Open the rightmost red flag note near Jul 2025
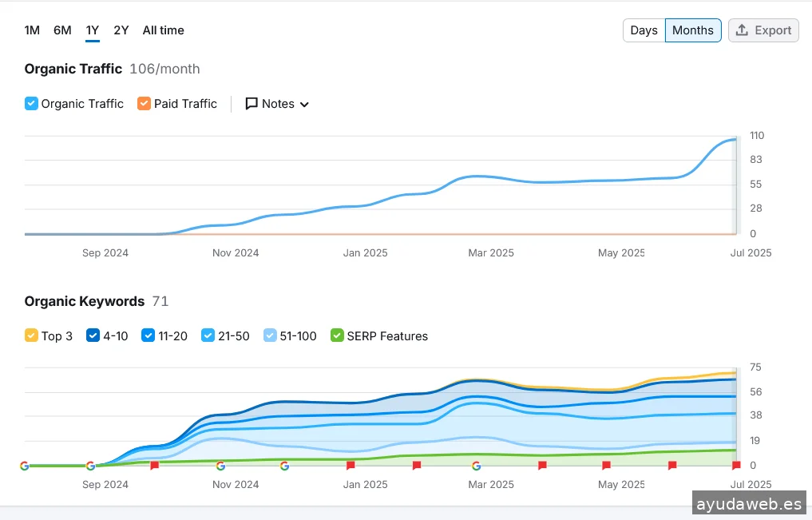This screenshot has height=520, width=812. (736, 465)
